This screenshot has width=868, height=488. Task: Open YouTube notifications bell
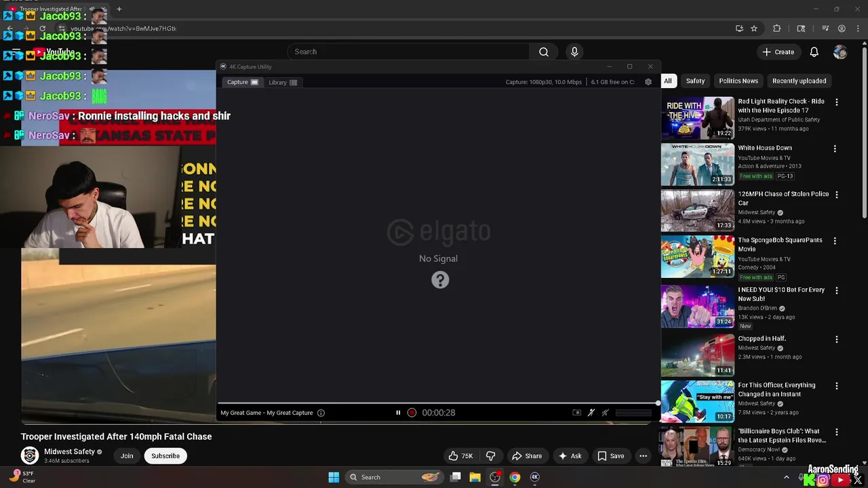coord(814,52)
